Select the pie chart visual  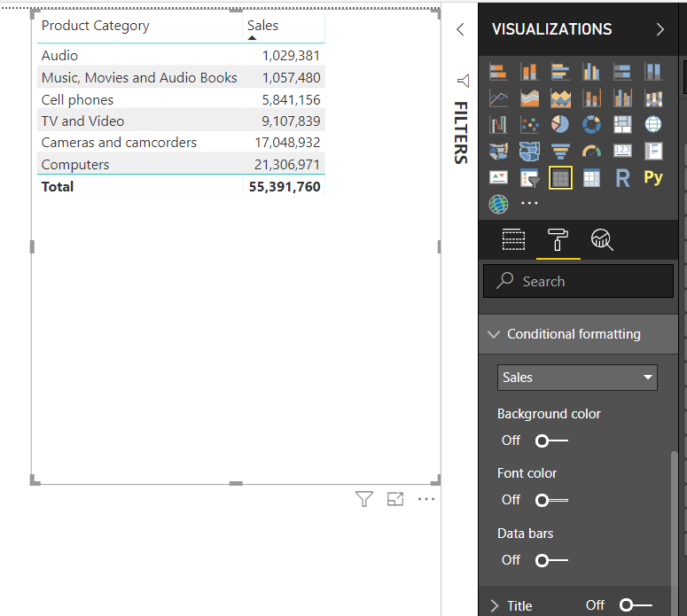pyautogui.click(x=560, y=125)
